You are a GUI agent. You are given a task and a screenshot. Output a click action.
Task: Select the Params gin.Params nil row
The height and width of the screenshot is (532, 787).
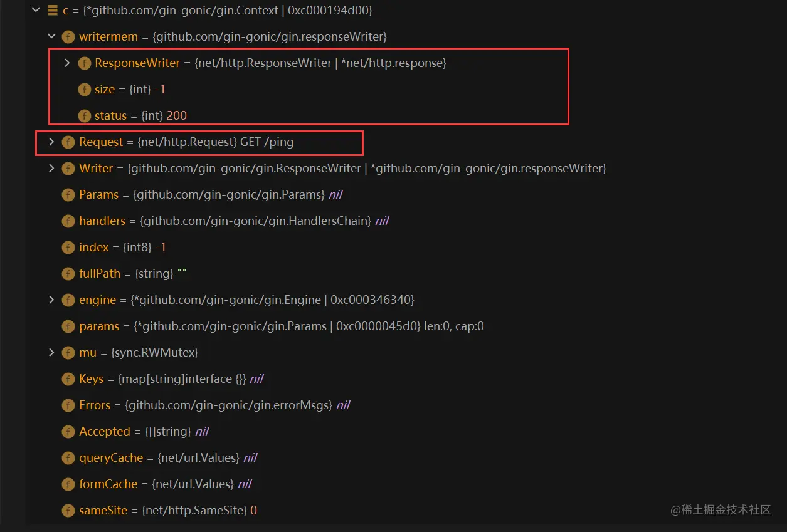tap(202, 195)
